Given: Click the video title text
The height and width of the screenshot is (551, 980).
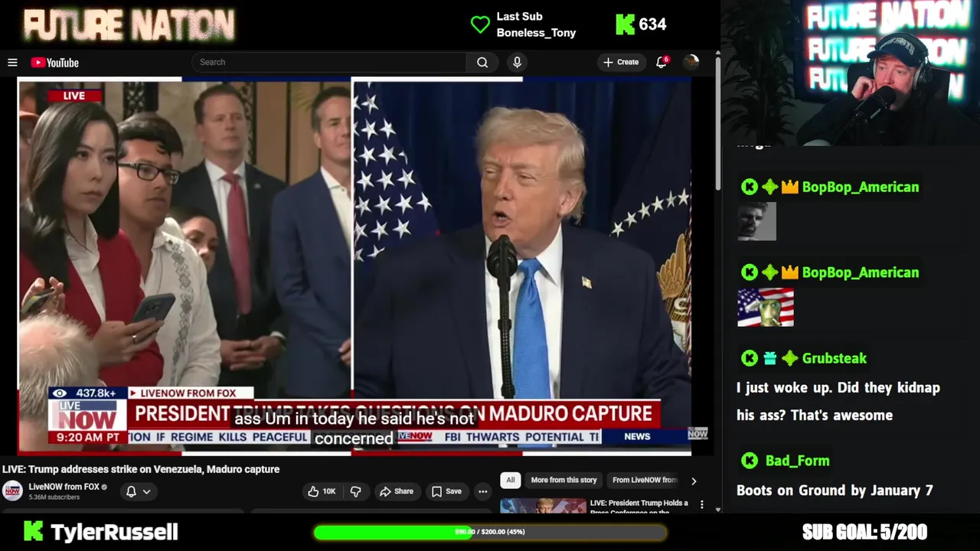Looking at the screenshot, I should (141, 469).
